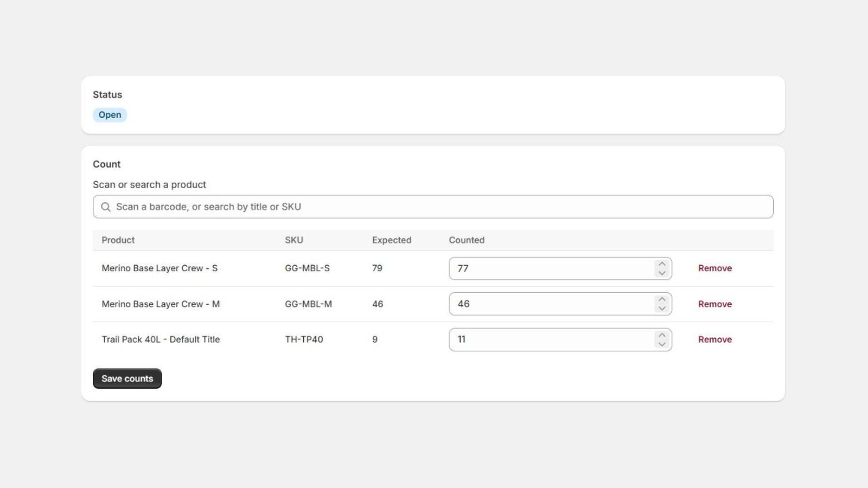This screenshot has height=488, width=868.
Task: Increment counted value for Merino Crew M
Action: 662,299
